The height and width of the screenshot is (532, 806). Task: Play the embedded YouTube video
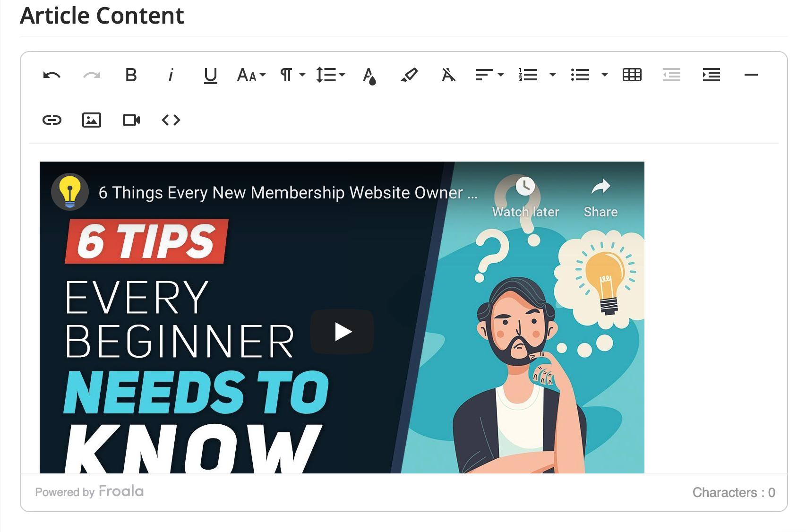click(342, 331)
